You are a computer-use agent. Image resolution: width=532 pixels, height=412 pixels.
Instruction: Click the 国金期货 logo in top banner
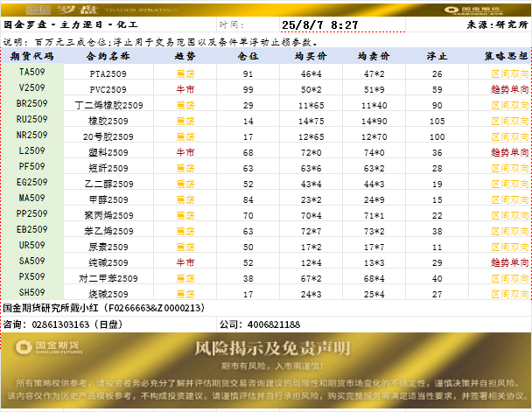(x=473, y=10)
